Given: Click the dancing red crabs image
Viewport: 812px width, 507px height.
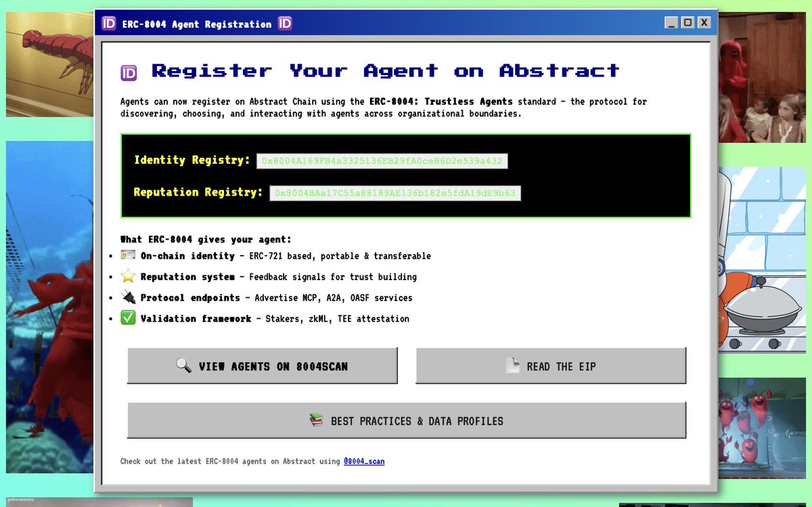Looking at the screenshot, I should [x=762, y=428].
